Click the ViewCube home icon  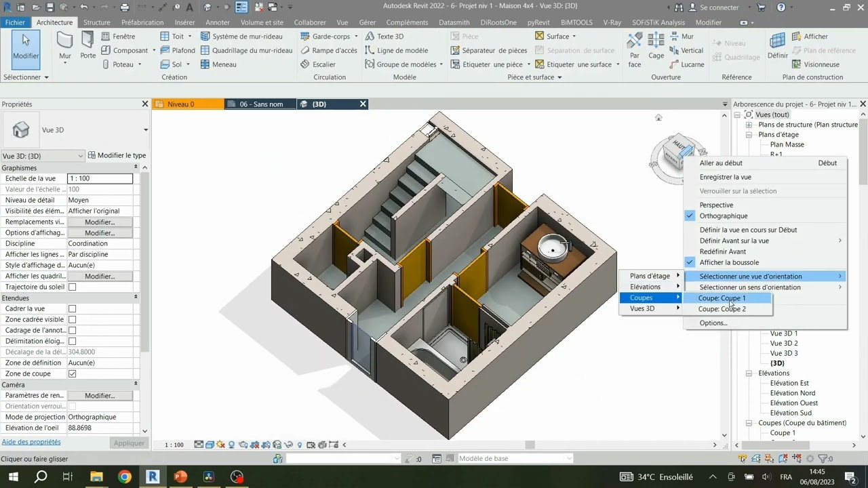coord(658,118)
